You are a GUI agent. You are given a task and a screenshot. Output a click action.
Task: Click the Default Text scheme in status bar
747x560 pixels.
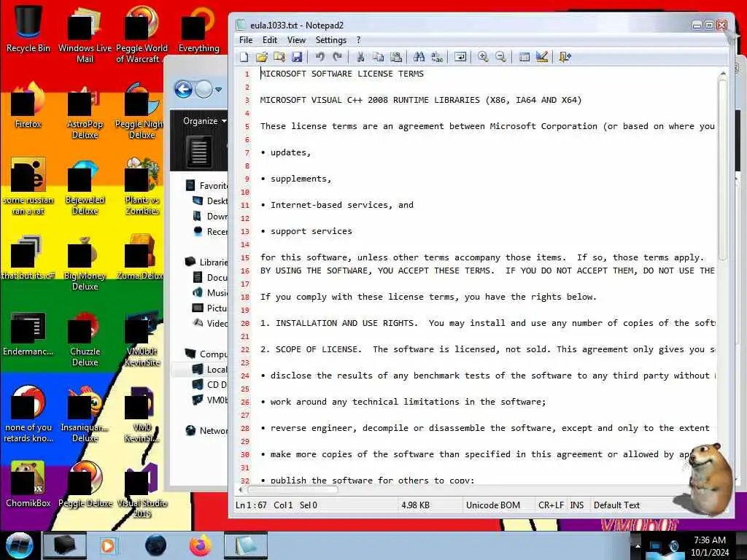pyautogui.click(x=616, y=505)
